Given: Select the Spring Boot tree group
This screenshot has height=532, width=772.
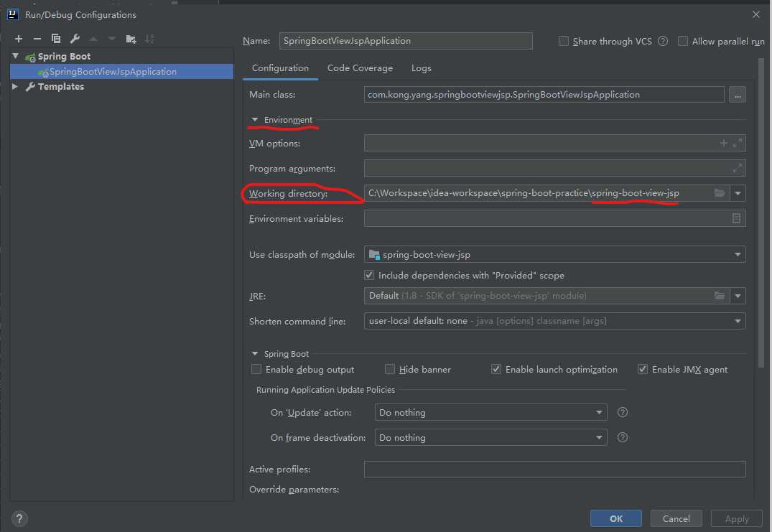Looking at the screenshot, I should pos(64,57).
